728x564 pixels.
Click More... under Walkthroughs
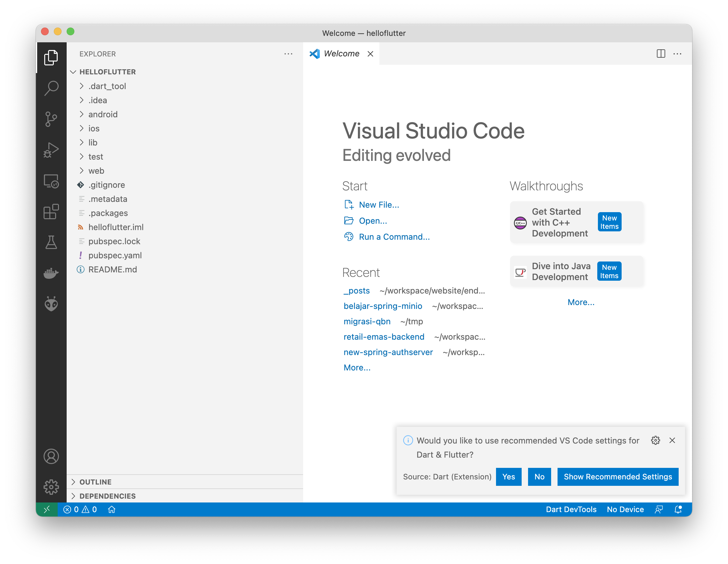tap(581, 302)
